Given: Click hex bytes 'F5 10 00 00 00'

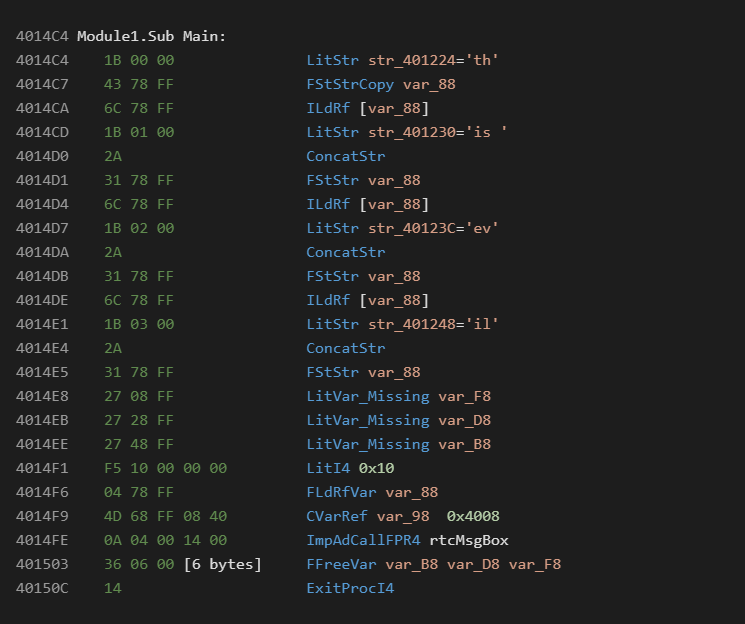Looking at the screenshot, I should 165,468.
